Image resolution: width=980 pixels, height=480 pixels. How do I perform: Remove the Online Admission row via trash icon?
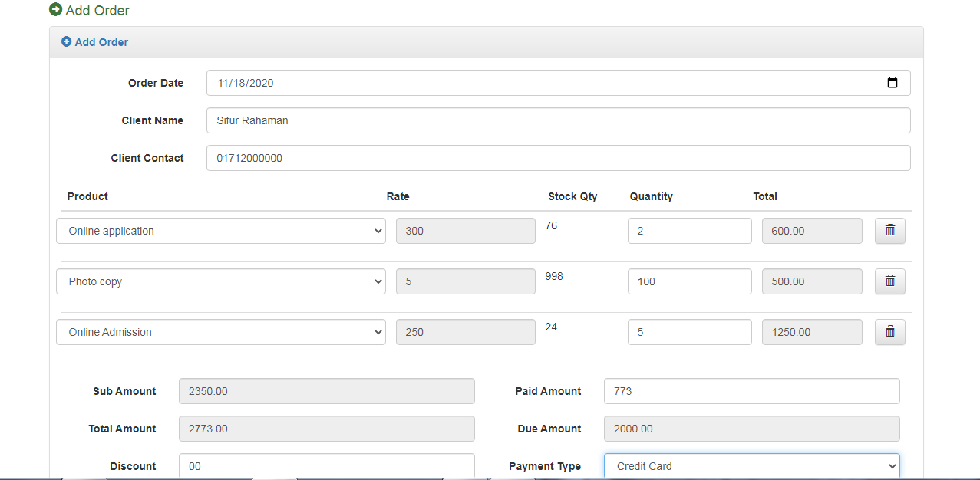coord(889,332)
